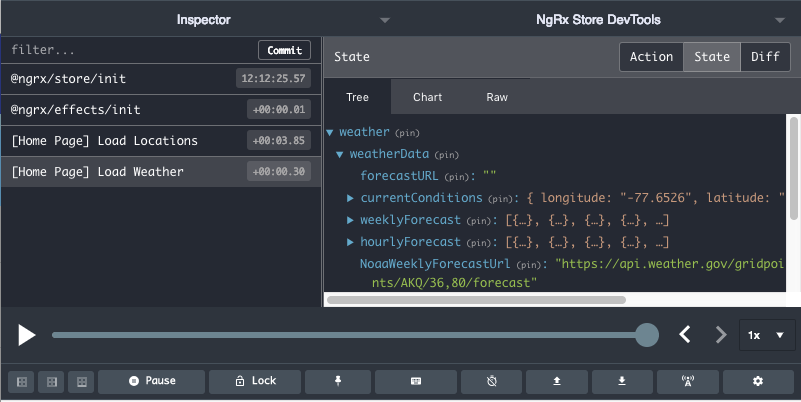This screenshot has height=402, width=801.
Task: Focus the filter actions input field
Action: [130, 50]
